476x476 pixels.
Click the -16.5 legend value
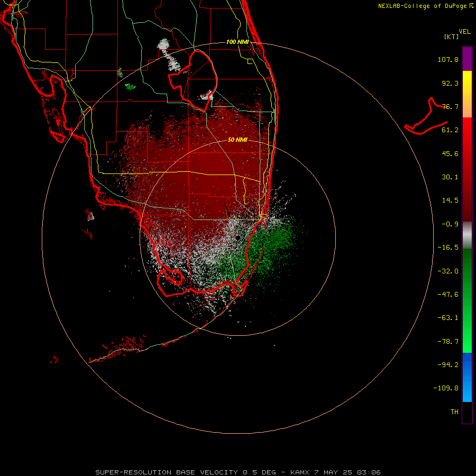448,248
